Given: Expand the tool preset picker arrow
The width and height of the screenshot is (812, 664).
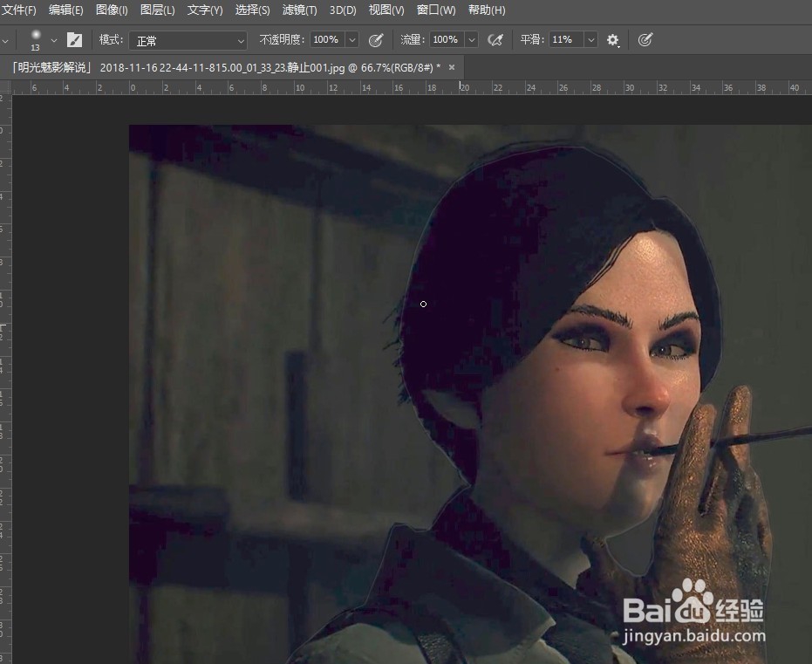Looking at the screenshot, I should coord(4,41).
